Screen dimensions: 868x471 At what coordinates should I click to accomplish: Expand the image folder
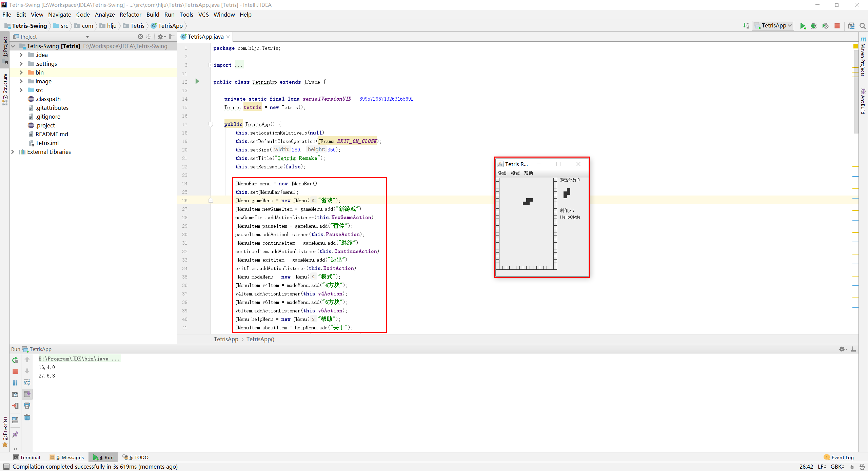(21, 81)
